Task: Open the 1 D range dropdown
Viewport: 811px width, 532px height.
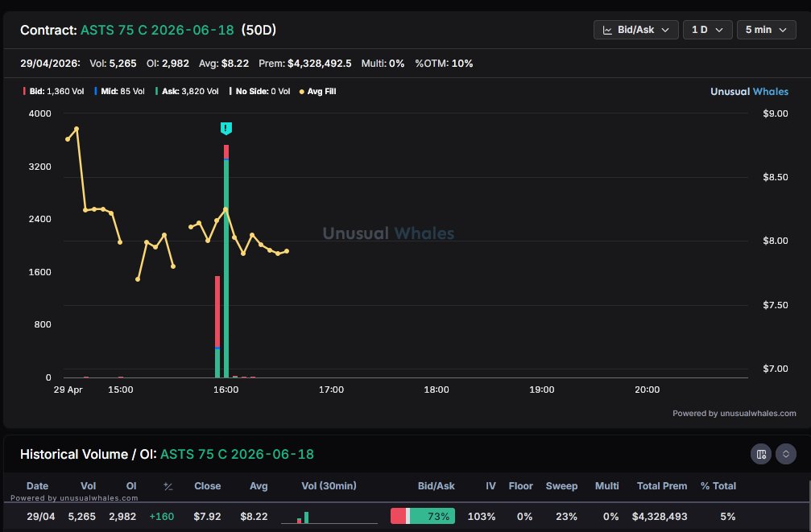Action: click(x=708, y=30)
